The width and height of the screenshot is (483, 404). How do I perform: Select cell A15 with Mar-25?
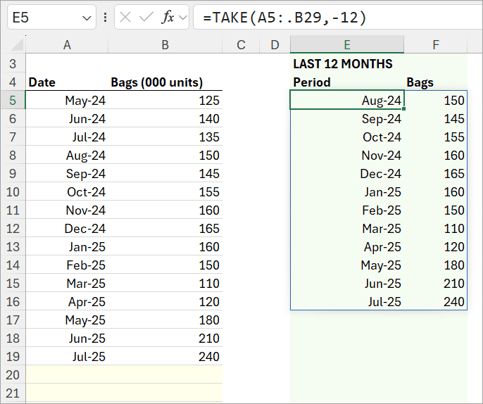(67, 283)
